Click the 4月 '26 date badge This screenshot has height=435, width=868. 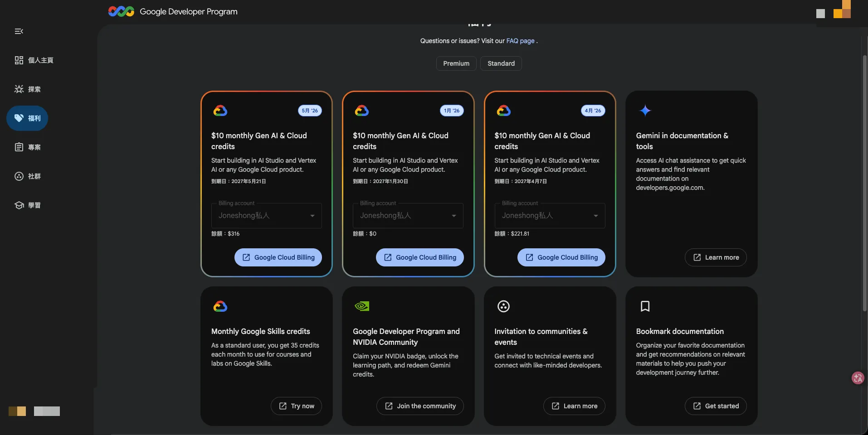593,111
